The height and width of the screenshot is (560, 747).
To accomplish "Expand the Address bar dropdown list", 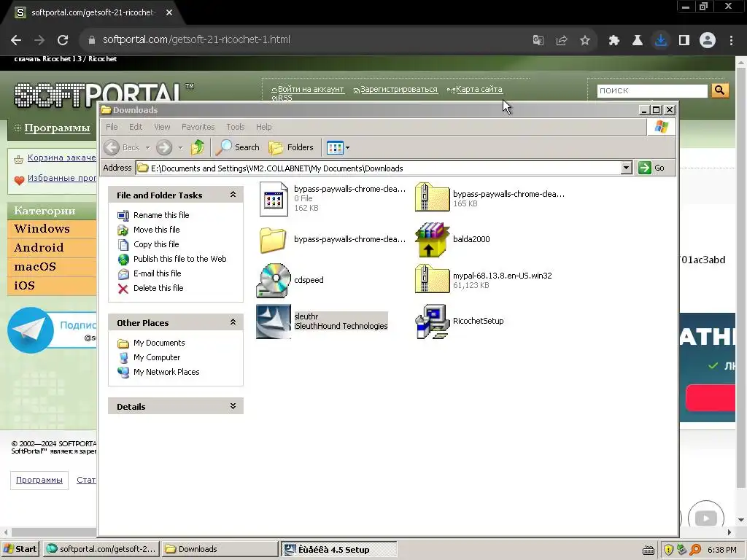I will (x=627, y=168).
